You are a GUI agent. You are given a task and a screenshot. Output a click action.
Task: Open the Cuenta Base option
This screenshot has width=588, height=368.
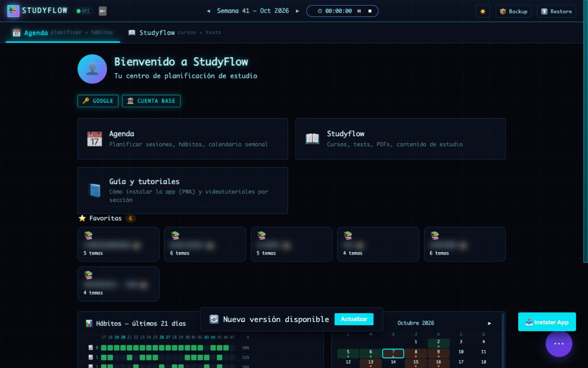151,101
